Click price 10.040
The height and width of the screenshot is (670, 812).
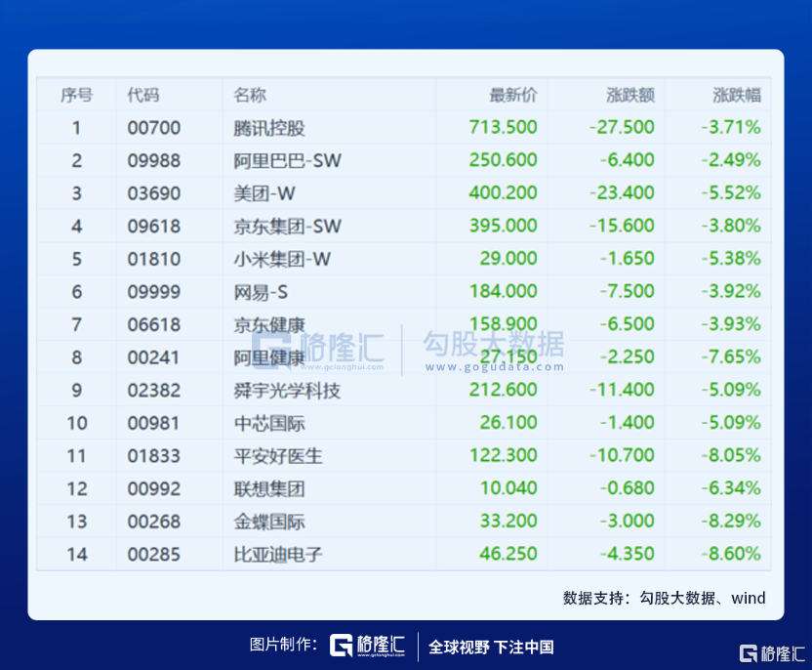point(508,487)
